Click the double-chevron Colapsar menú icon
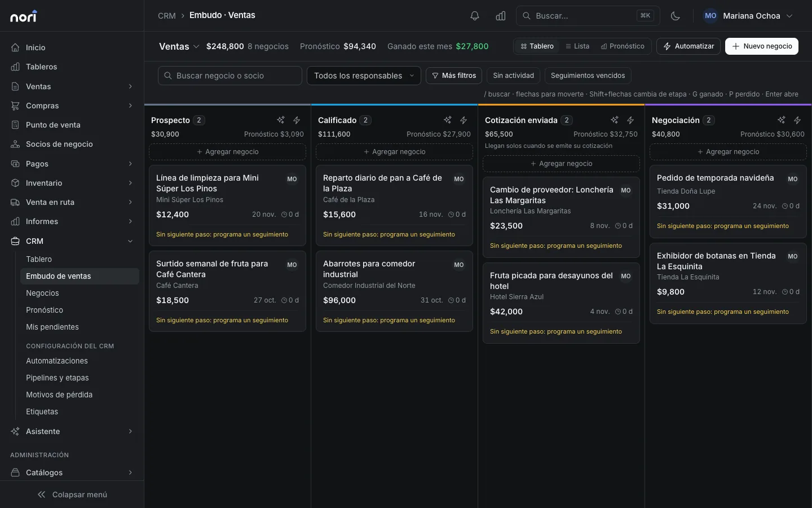Viewport: 812px width, 508px height. pyautogui.click(x=41, y=494)
